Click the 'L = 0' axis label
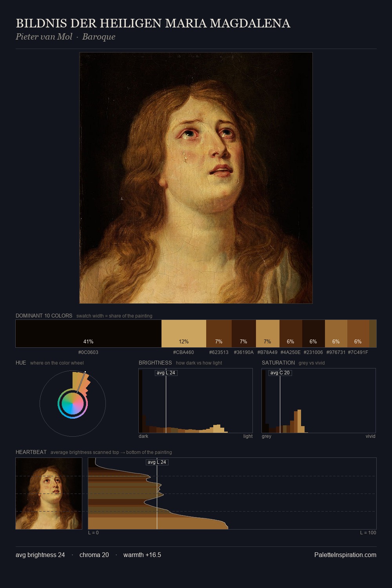Image resolution: width=392 pixels, height=588 pixels. click(93, 533)
